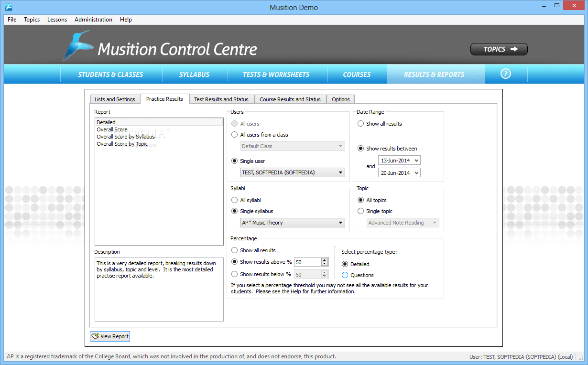Click the report Description text box
The image size is (588, 365).
(159, 290)
